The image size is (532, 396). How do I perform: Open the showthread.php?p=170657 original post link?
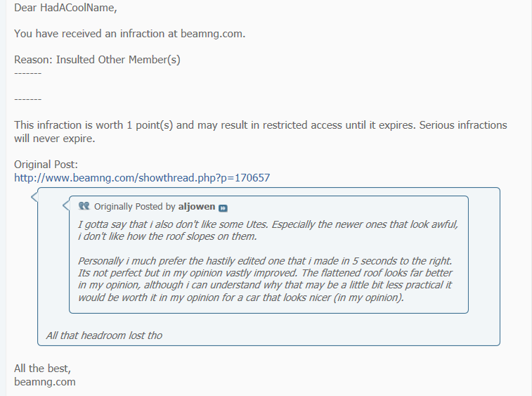142,178
